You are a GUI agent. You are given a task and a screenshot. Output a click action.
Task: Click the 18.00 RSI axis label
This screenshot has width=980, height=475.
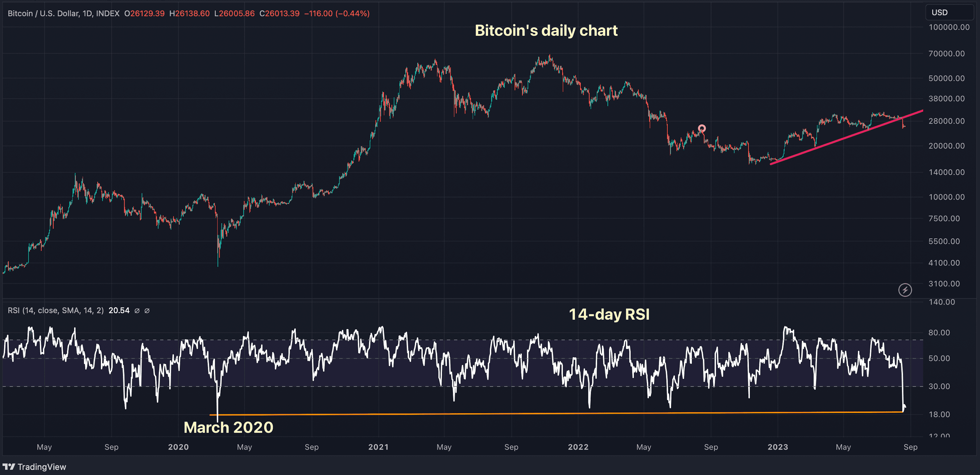tap(939, 415)
